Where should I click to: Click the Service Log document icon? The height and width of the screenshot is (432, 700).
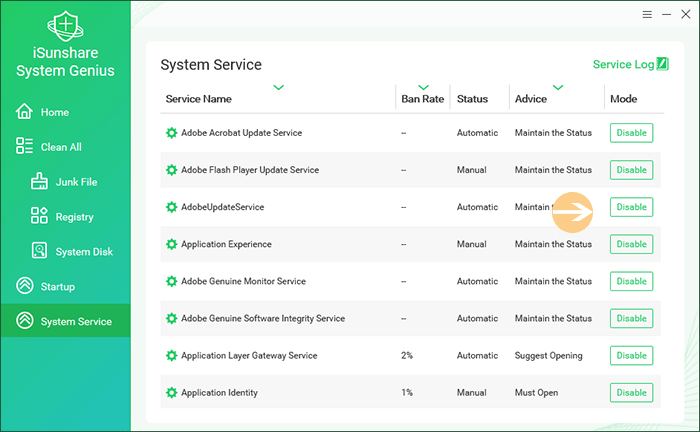click(662, 65)
